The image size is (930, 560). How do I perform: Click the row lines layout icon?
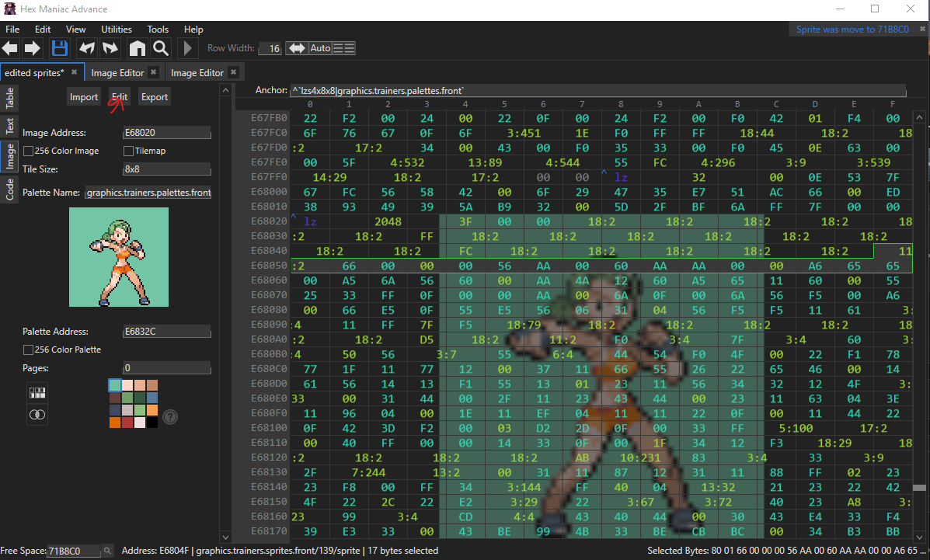pos(344,48)
